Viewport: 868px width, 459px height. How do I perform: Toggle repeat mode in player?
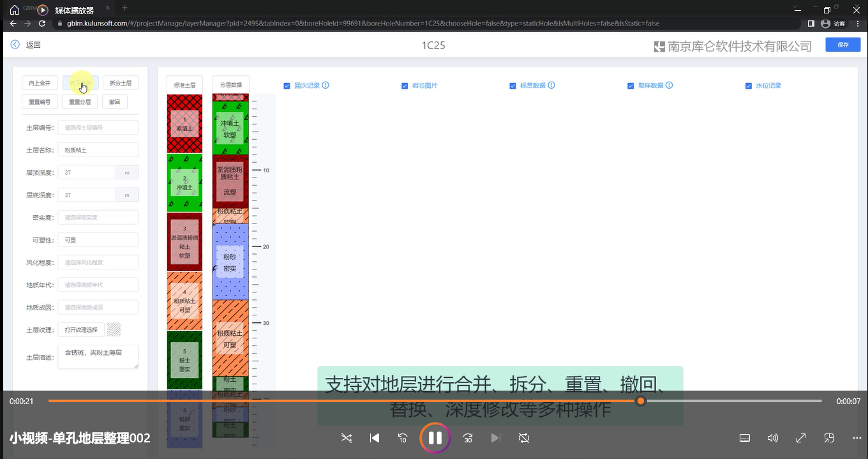point(524,438)
